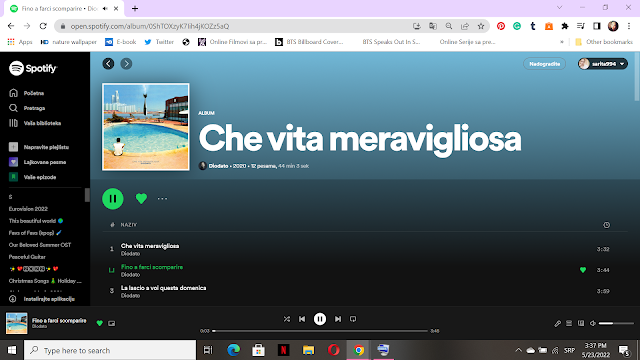Screen dimensions: 640x360
Task: Go forward with Spotify forward arrow
Action: coord(126,64)
